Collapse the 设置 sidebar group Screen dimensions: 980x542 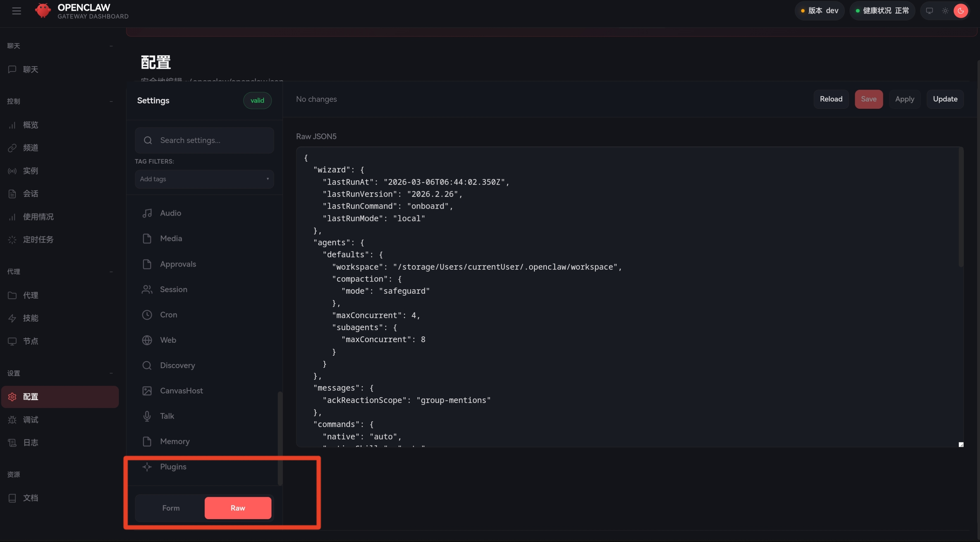coord(111,373)
